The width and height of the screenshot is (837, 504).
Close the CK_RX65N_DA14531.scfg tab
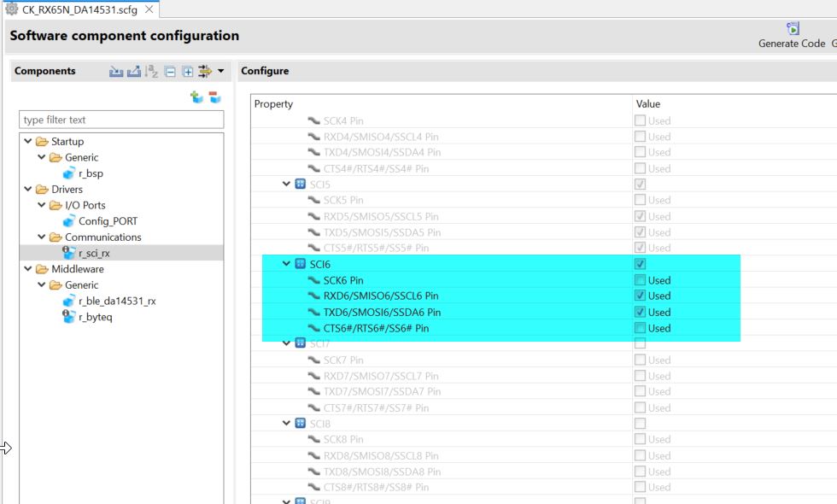(x=149, y=9)
